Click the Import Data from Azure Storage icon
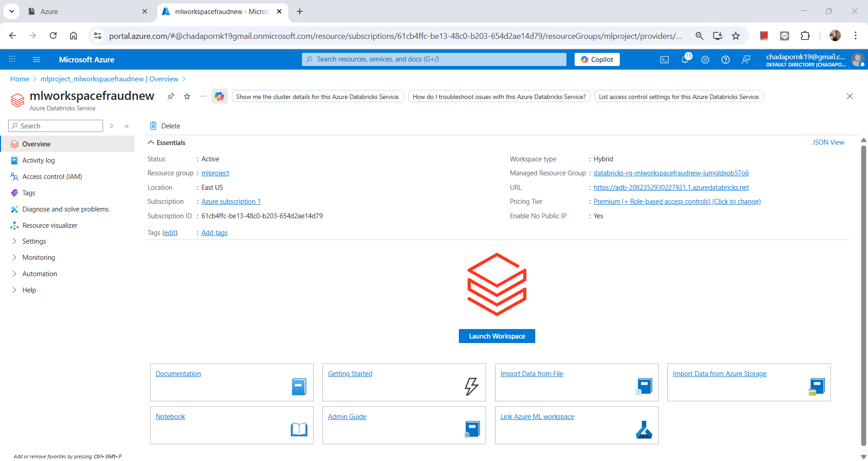 (816, 386)
